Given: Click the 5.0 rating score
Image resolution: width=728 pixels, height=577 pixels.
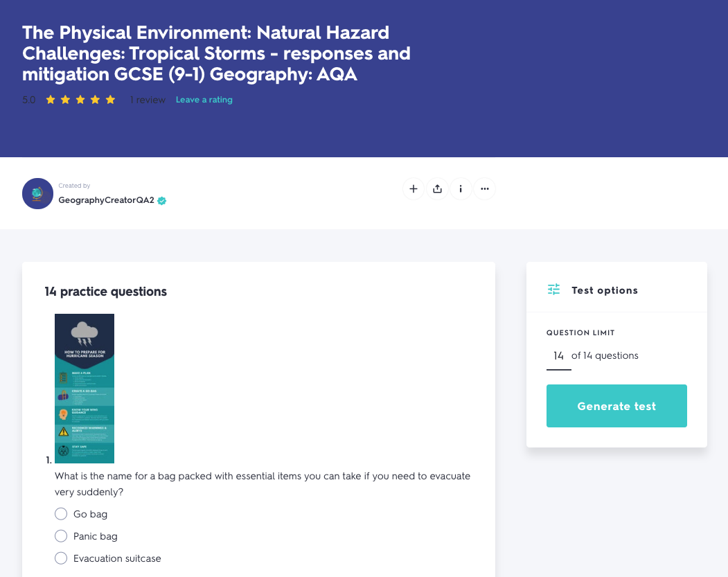Looking at the screenshot, I should [28, 99].
